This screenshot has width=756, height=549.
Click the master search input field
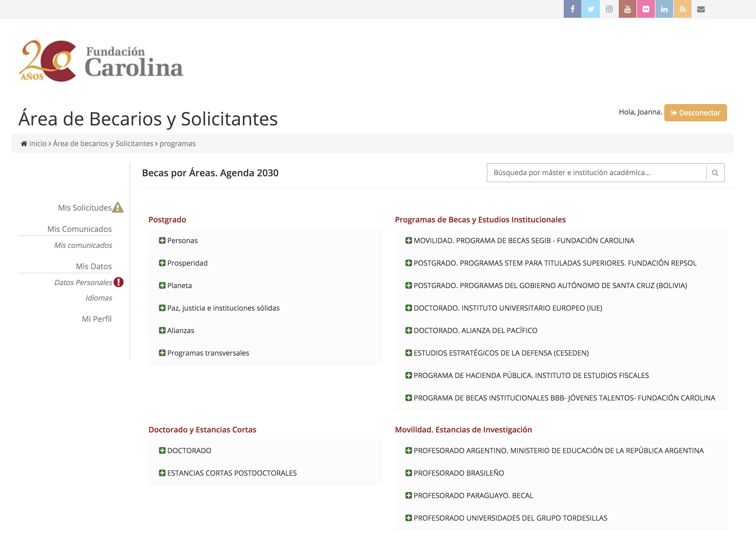coord(596,173)
